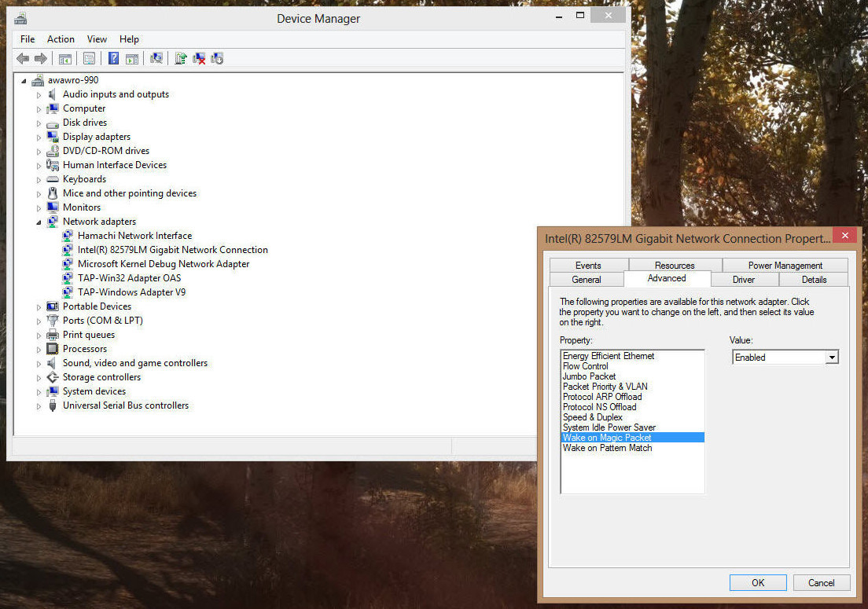Click the blue Help question mark icon
Viewport: 868px width, 609px height.
tap(113, 58)
